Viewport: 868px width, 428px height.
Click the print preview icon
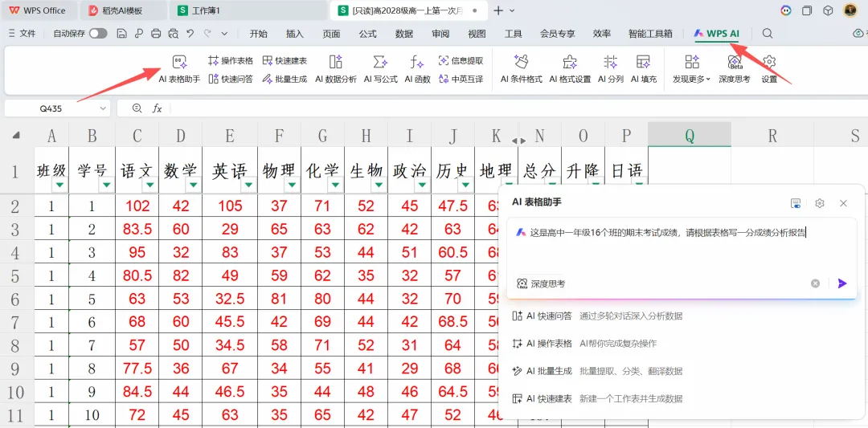point(174,34)
